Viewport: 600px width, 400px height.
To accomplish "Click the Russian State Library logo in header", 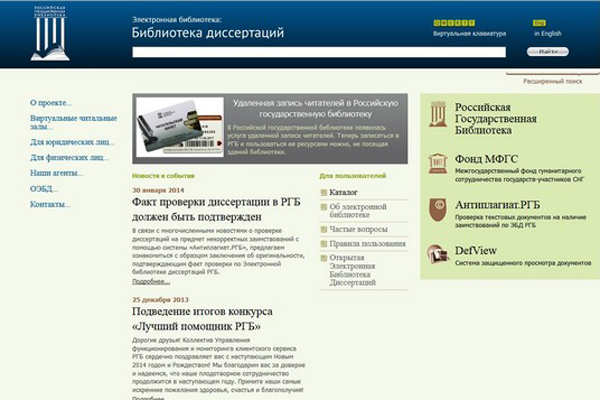I will 50,33.
